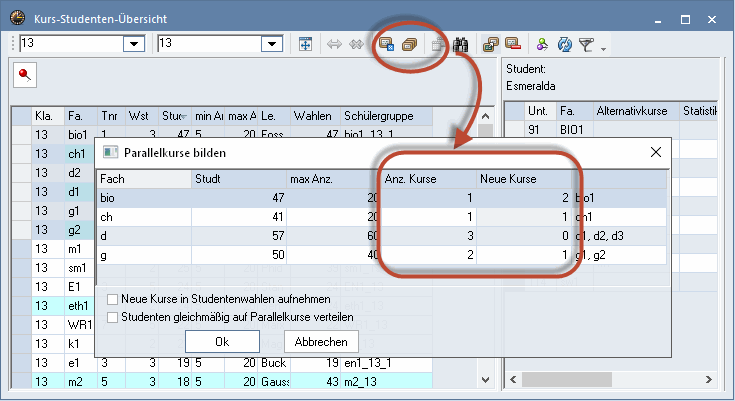The width and height of the screenshot is (735, 401).
Task: Click Studt value 41 in ch row
Action: (x=239, y=217)
